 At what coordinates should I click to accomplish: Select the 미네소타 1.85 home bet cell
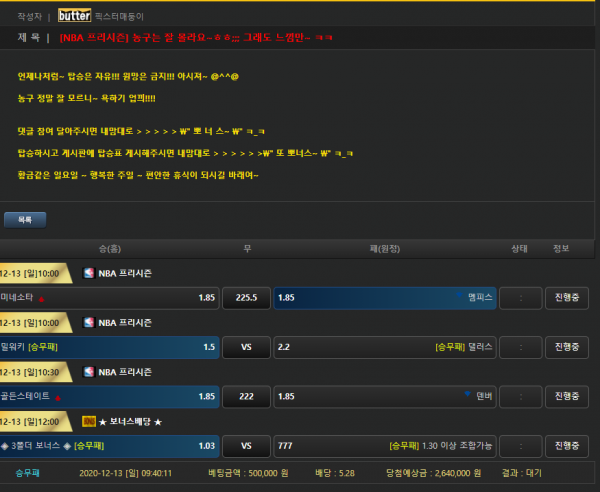pyautogui.click(x=109, y=298)
